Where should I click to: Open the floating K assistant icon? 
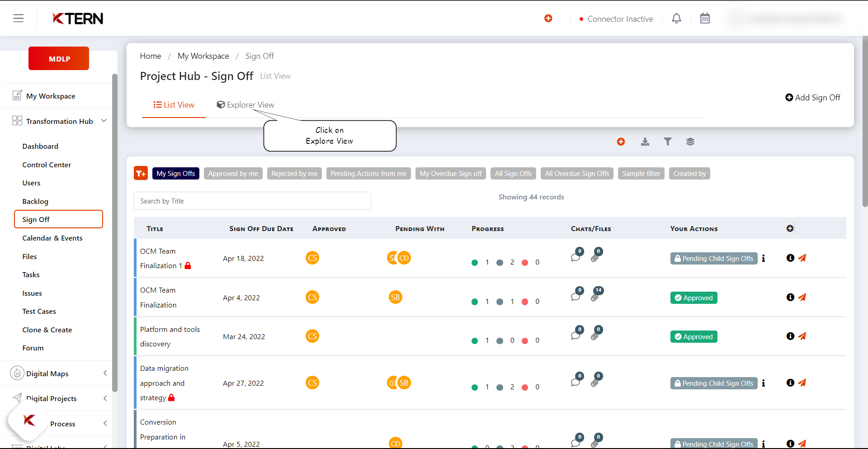[x=28, y=421]
